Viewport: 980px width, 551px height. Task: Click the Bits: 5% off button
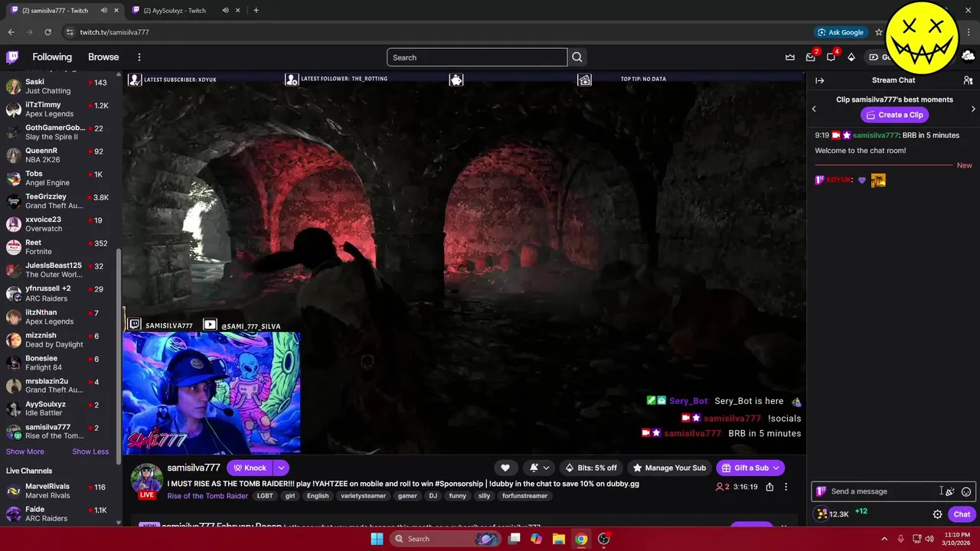click(x=590, y=468)
